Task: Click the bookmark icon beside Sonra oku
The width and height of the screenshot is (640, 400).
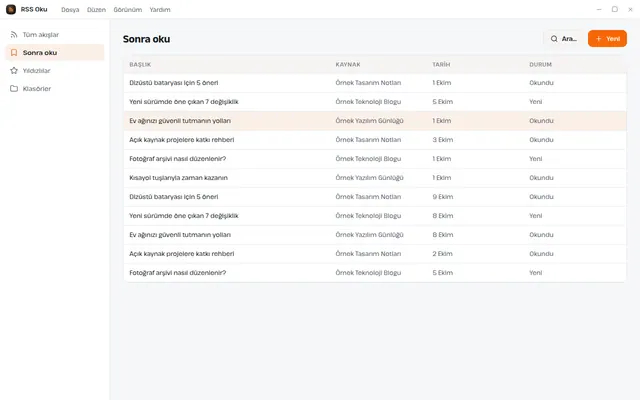Action: (x=14, y=53)
